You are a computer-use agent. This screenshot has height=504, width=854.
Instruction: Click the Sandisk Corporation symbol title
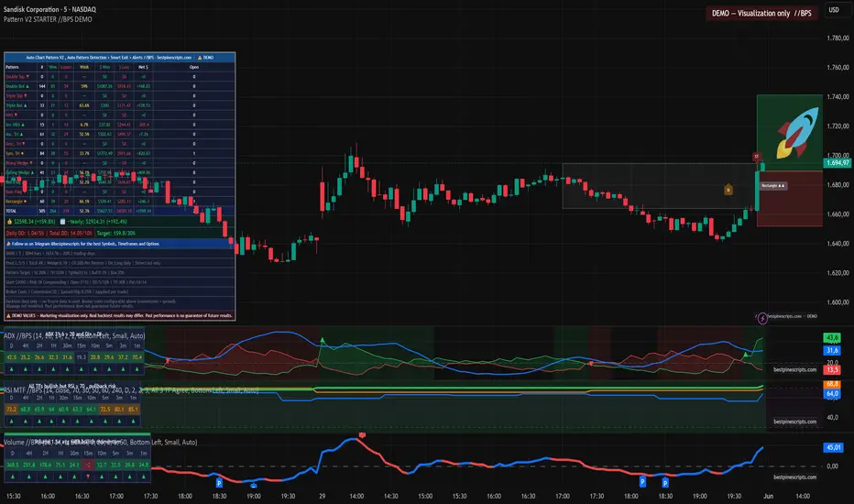(x=49, y=9)
